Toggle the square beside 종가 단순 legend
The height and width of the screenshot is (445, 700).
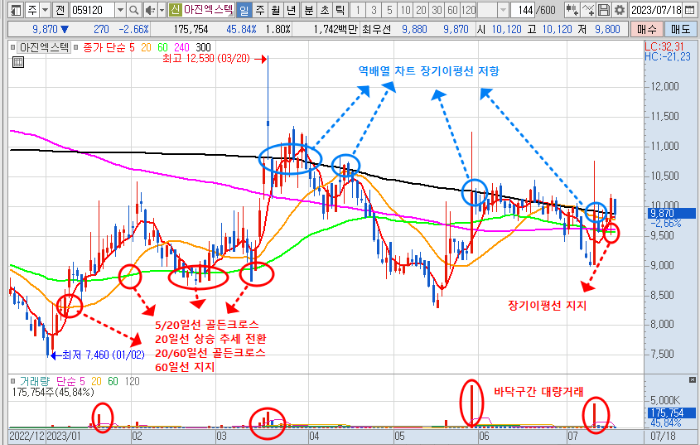coord(76,47)
